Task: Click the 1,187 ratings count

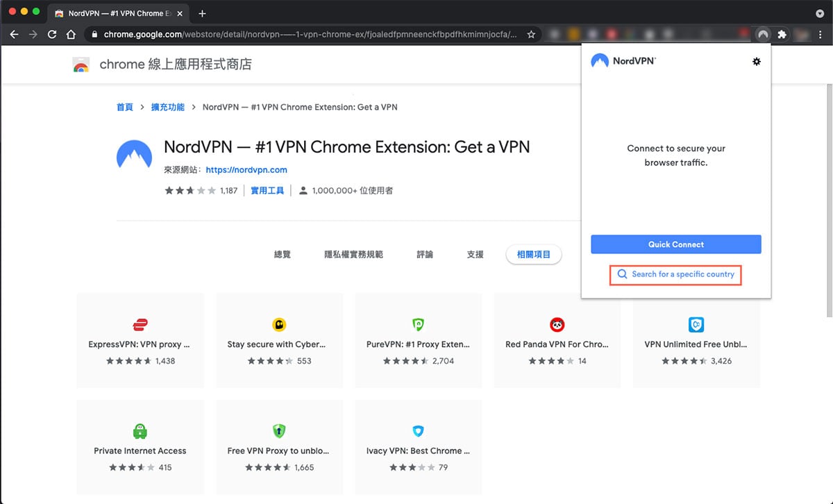Action: tap(229, 190)
